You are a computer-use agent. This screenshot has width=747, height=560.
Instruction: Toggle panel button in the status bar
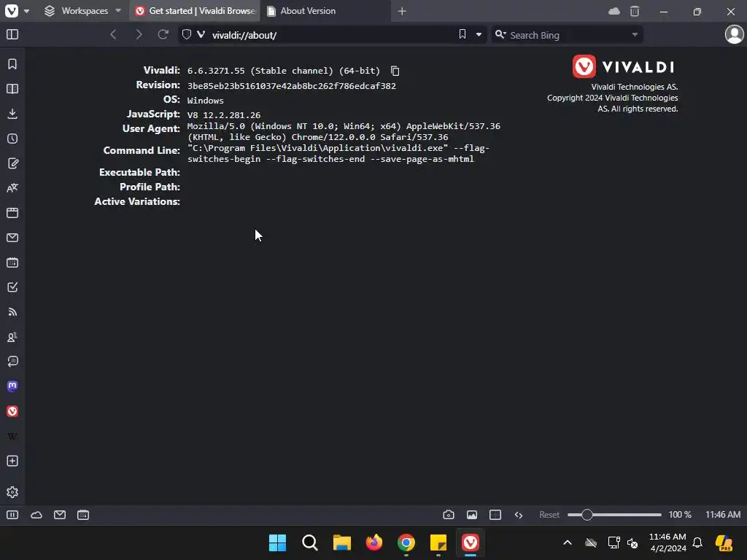12,515
